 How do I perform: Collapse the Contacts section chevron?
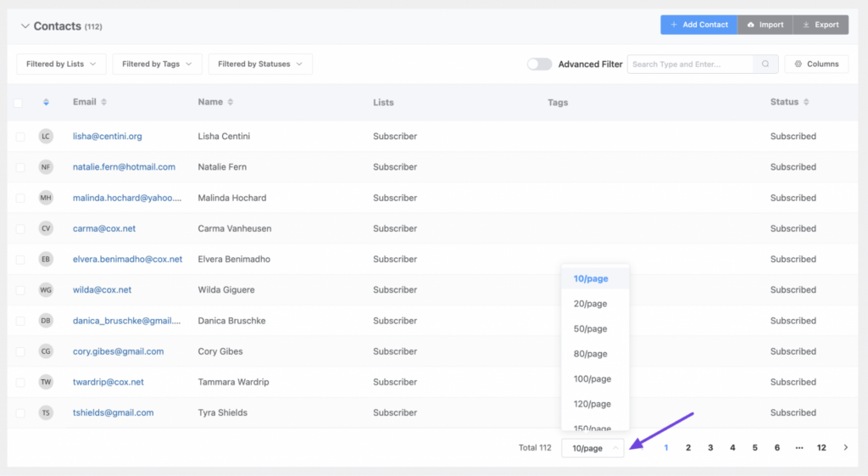click(x=25, y=26)
